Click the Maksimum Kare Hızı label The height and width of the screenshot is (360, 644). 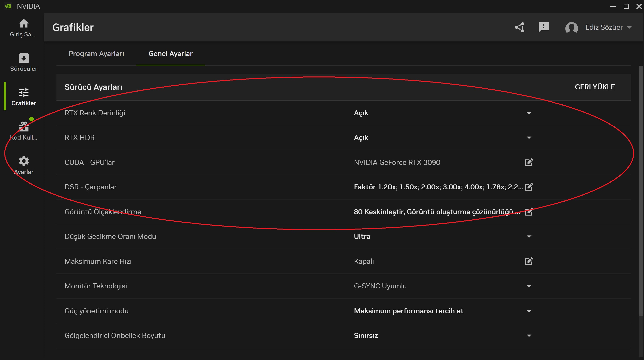98,261
